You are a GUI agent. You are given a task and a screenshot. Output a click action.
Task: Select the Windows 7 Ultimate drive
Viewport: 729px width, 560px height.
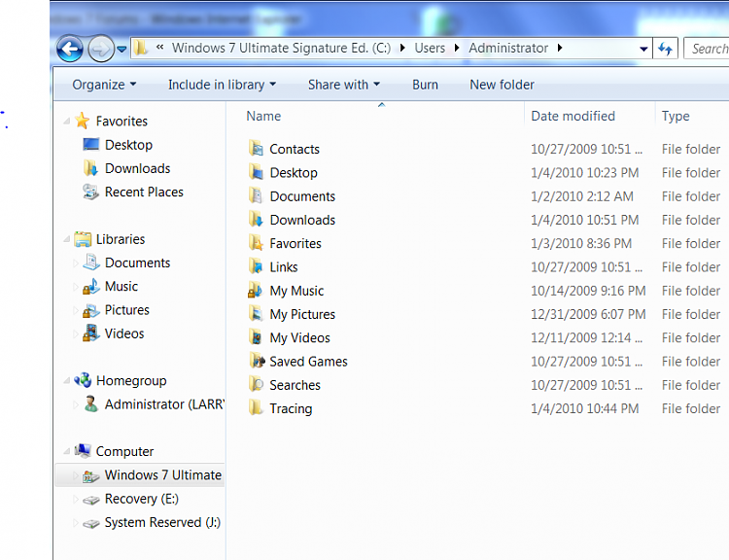click(x=140, y=474)
